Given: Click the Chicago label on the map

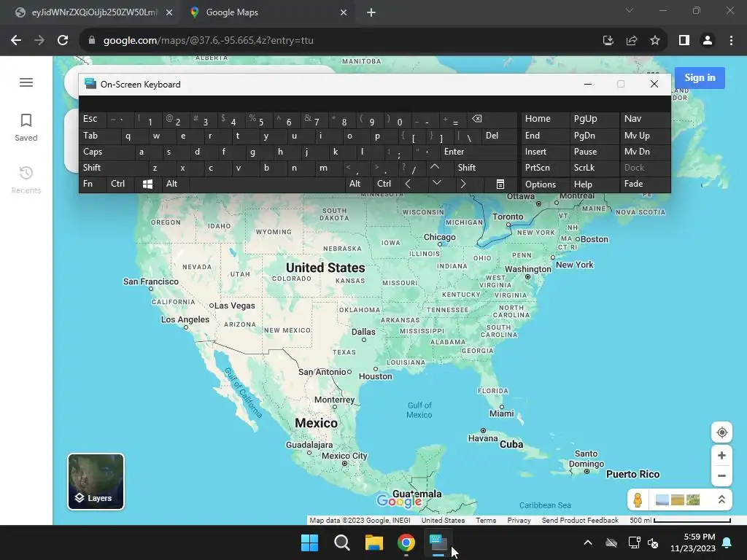Looking at the screenshot, I should 440,237.
